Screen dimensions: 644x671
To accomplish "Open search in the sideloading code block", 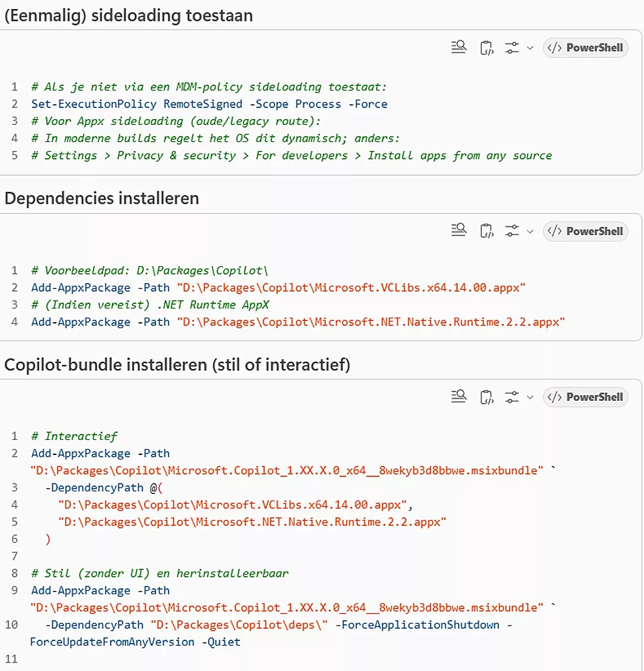I will point(459,47).
